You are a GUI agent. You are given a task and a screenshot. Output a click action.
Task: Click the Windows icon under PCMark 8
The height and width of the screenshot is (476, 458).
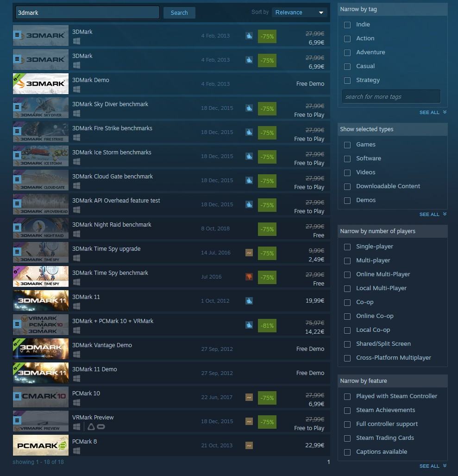[x=77, y=451]
